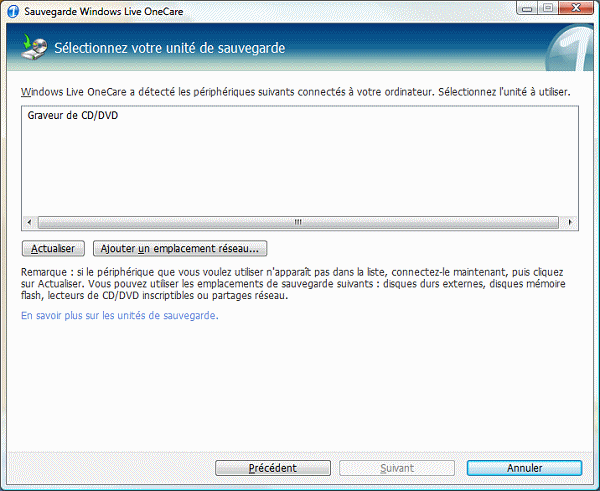Viewport: 600px width, 491px height.
Task: Click the right arrow of the list scrollbar
Action: 571,223
